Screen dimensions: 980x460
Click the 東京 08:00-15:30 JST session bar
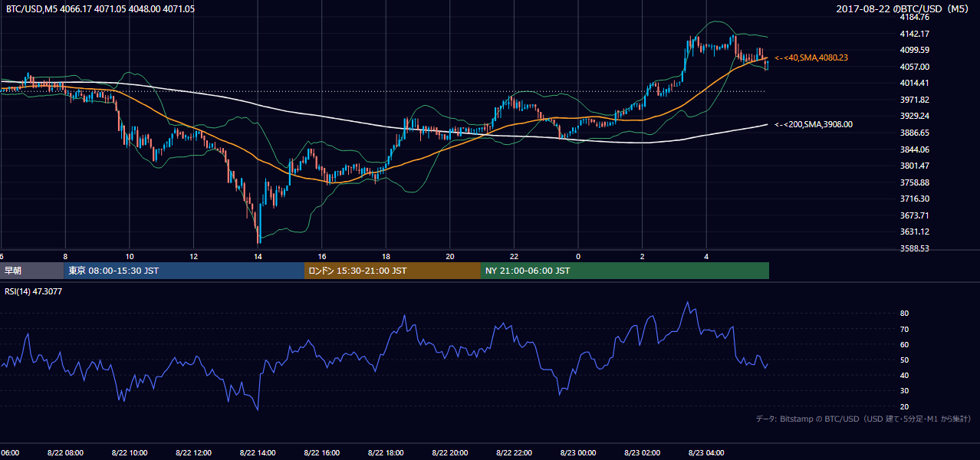coord(184,271)
